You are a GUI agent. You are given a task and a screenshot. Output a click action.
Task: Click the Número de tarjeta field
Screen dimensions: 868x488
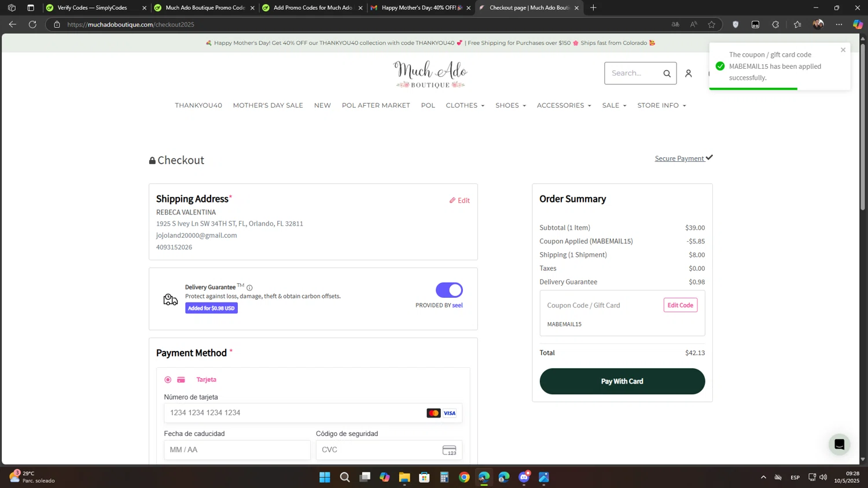(x=313, y=413)
